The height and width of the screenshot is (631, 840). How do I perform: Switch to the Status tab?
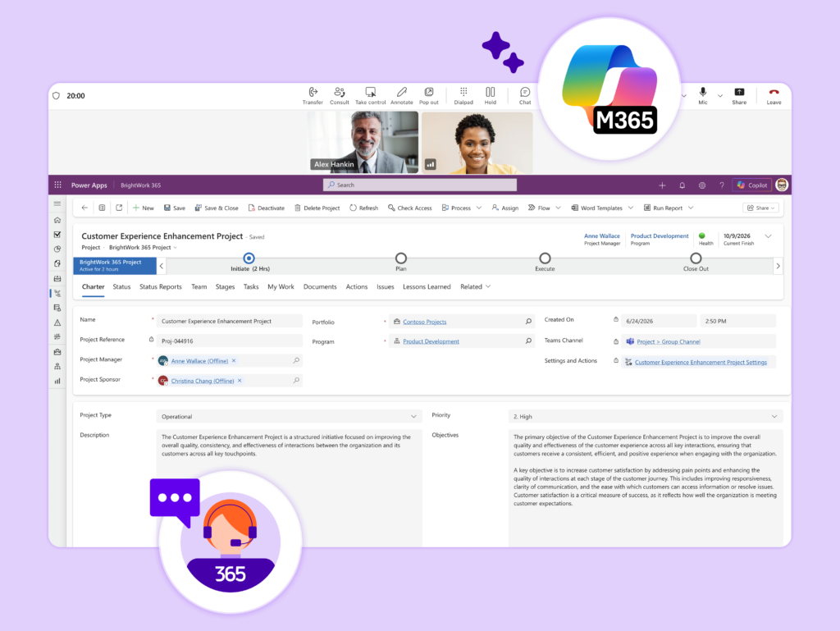(121, 286)
